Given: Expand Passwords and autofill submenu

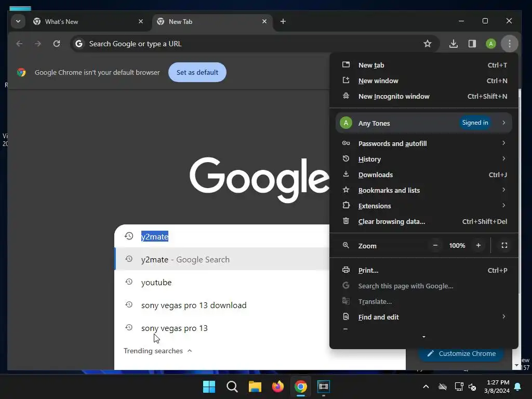Looking at the screenshot, I should (424, 143).
